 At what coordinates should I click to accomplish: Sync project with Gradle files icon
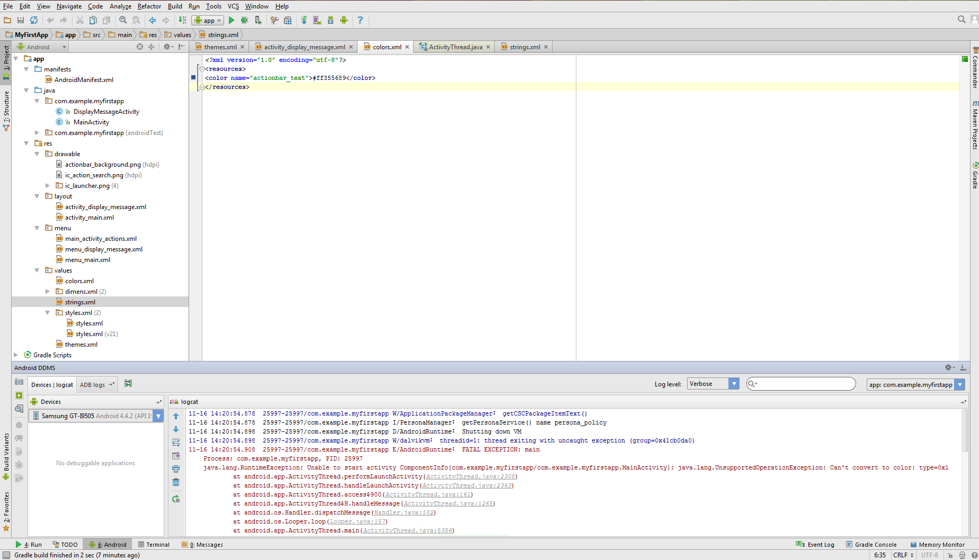point(303,20)
